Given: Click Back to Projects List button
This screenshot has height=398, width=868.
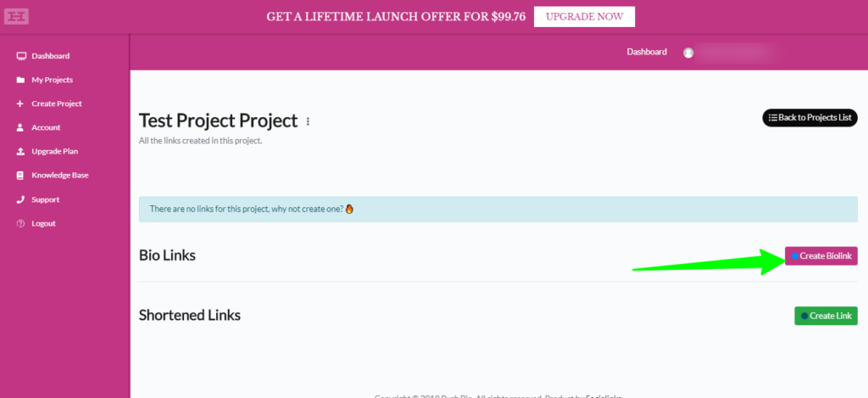Looking at the screenshot, I should click(x=810, y=117).
